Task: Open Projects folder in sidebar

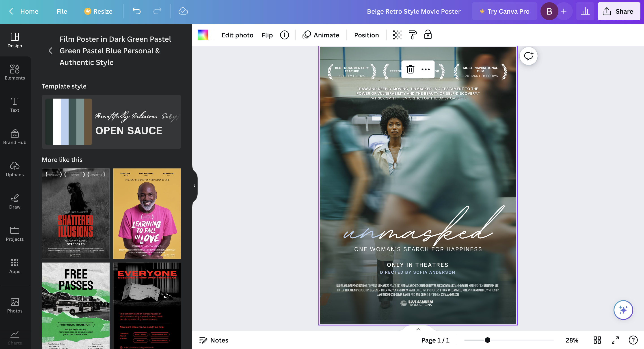Action: (15, 234)
